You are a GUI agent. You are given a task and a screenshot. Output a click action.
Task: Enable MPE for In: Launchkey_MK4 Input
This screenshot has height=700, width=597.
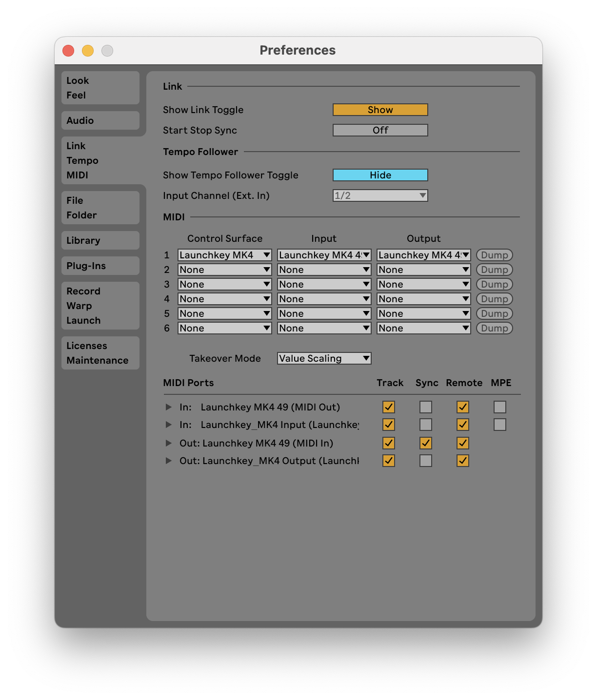(500, 425)
